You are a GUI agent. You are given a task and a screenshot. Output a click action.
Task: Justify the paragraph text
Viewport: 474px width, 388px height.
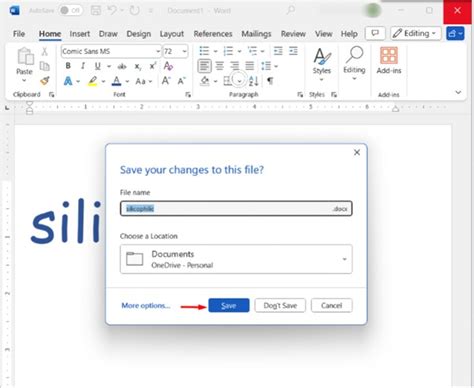(x=249, y=66)
